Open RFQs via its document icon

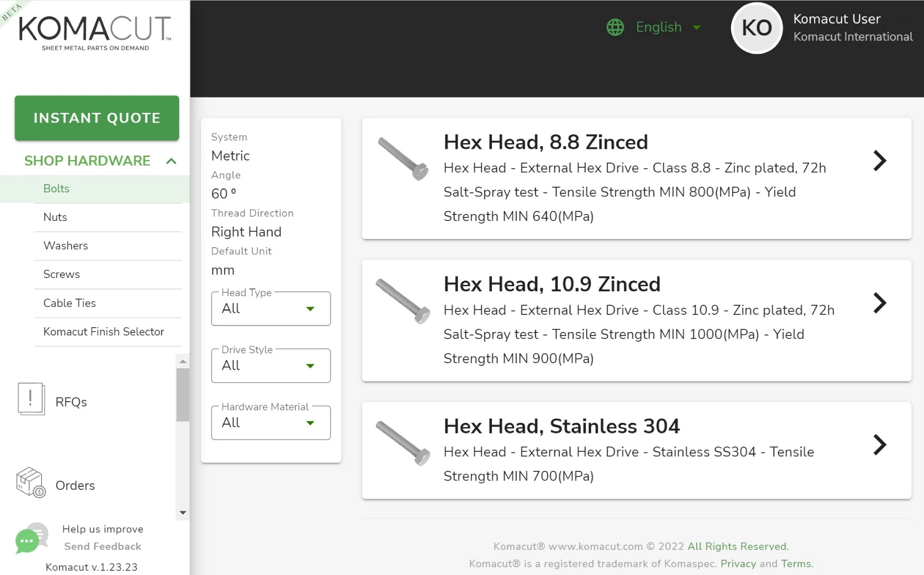click(x=31, y=399)
